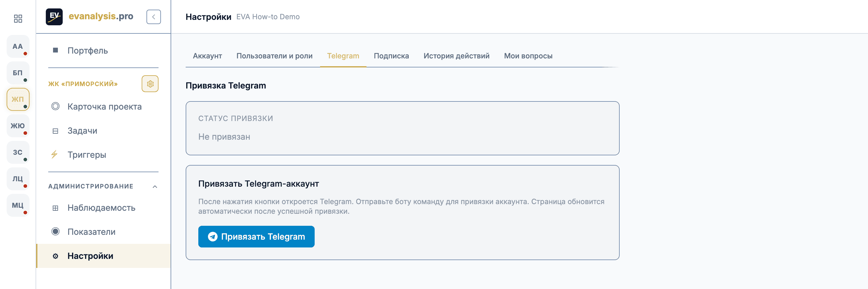
Task: Open the Подписка tab
Action: [x=391, y=56]
